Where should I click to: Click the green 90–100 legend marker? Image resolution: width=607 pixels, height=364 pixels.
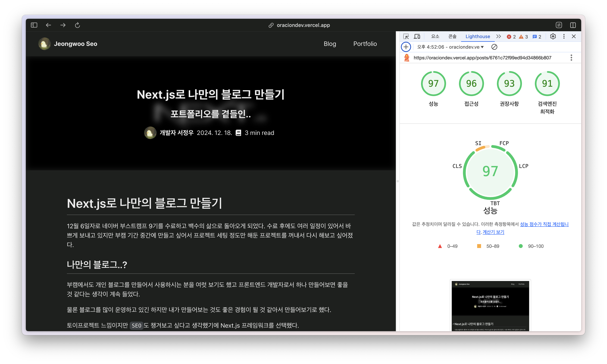[521, 246]
